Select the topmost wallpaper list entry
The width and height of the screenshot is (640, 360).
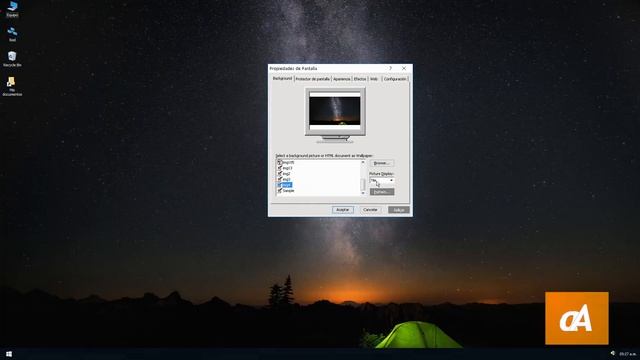tap(285, 162)
